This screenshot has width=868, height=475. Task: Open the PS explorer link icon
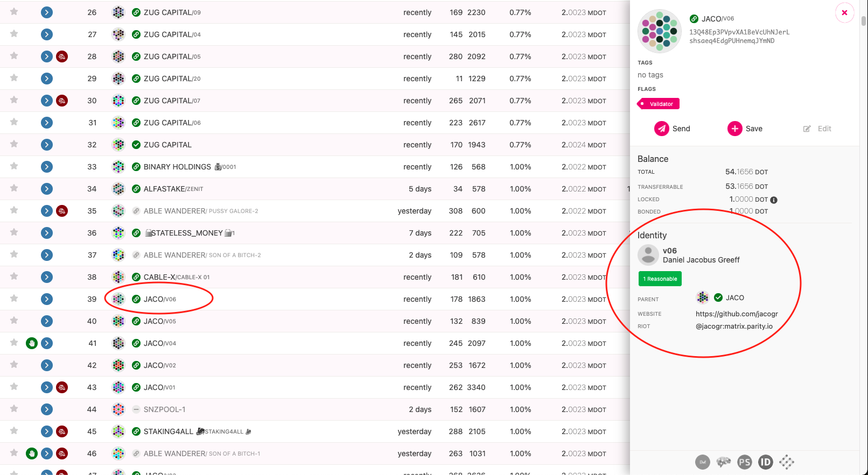[x=745, y=462]
